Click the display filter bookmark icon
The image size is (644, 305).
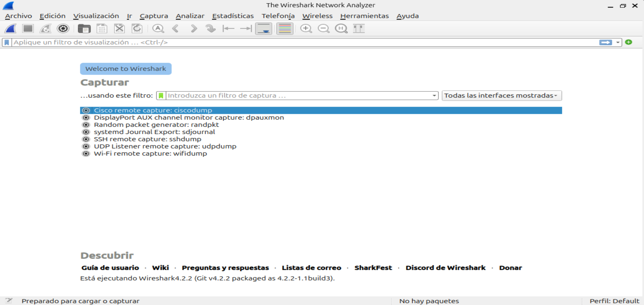(x=7, y=42)
